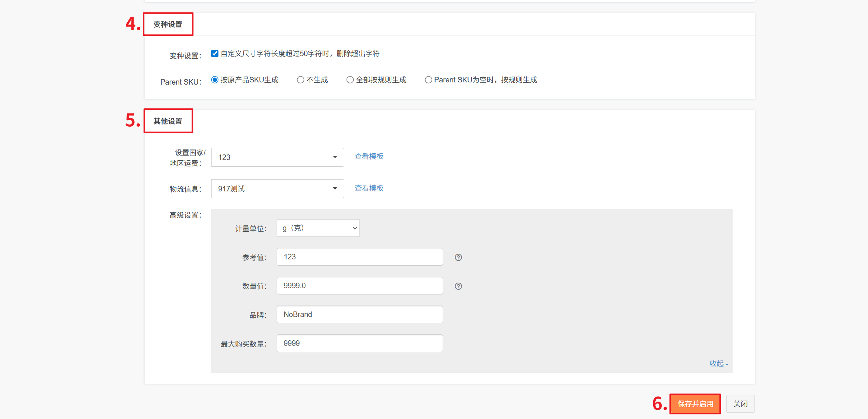The image size is (868, 419).
Task: Click 查看模板 link beside 物流信息
Action: [369, 188]
